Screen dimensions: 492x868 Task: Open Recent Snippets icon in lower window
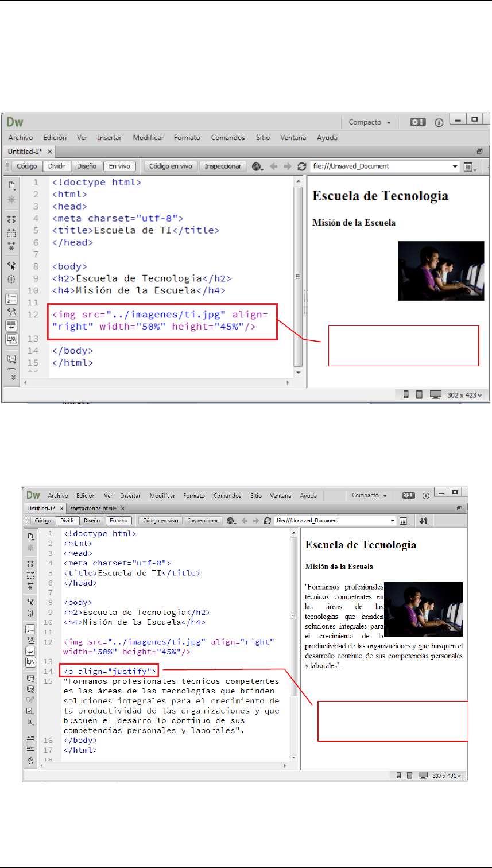tap(30, 711)
